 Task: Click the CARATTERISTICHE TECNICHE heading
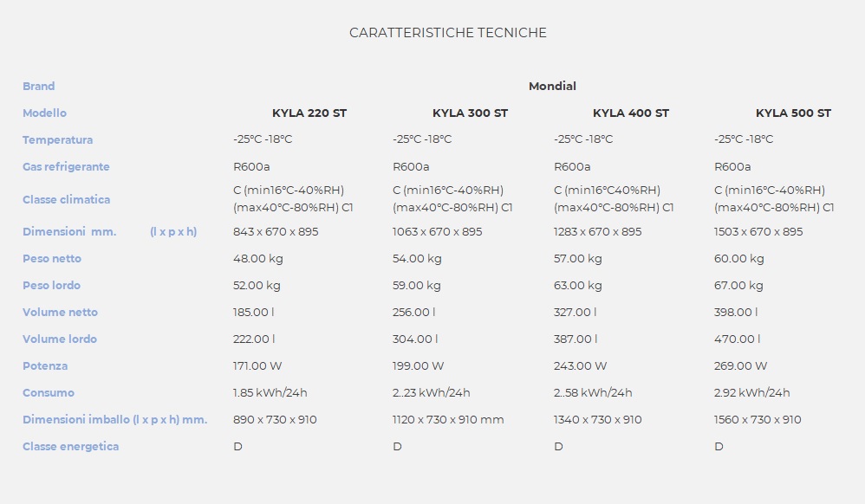[448, 33]
